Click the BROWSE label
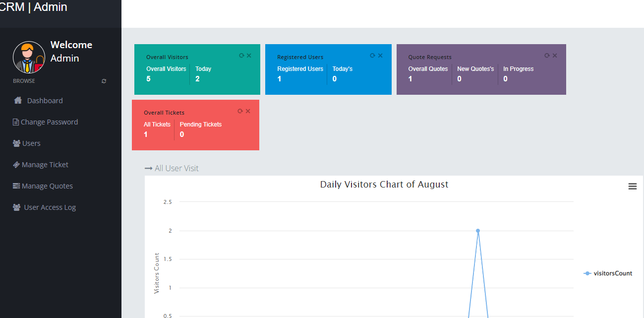The width and height of the screenshot is (644, 318). coord(24,81)
